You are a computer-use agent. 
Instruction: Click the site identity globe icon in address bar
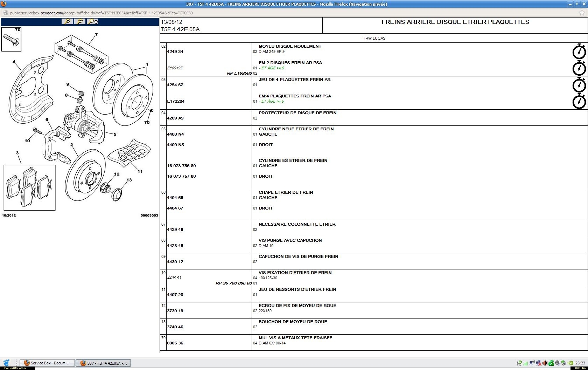click(x=6, y=13)
